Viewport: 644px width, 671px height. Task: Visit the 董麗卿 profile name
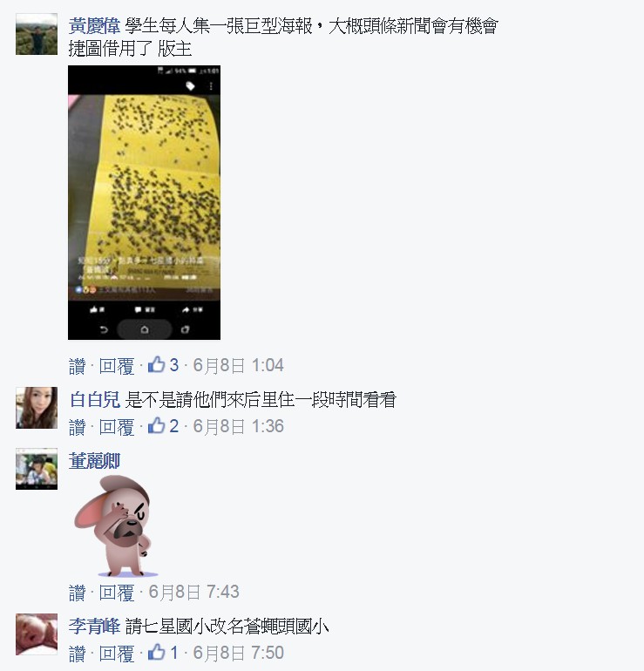coord(94,461)
